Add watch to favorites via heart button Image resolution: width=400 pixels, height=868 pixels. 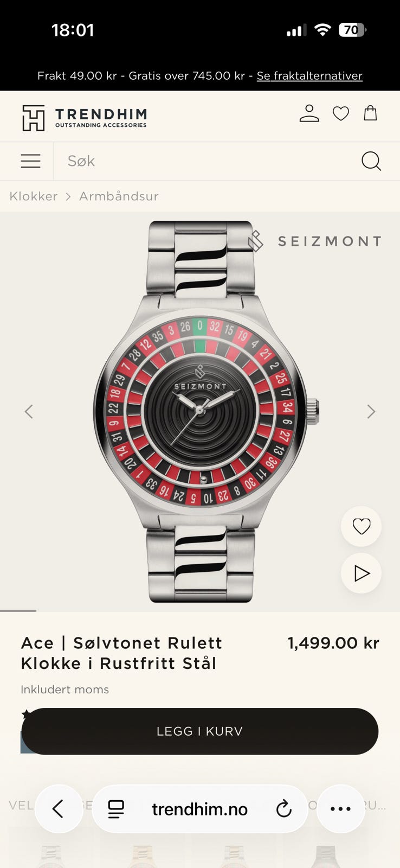coord(361,526)
